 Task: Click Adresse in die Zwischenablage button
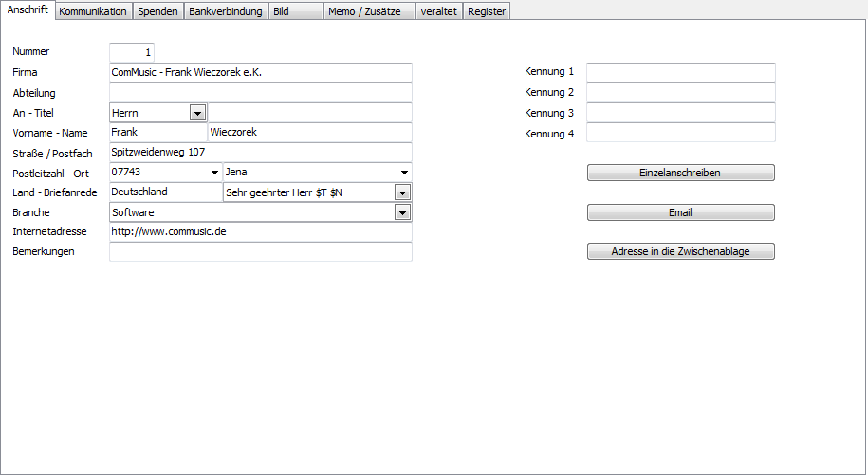click(x=680, y=252)
